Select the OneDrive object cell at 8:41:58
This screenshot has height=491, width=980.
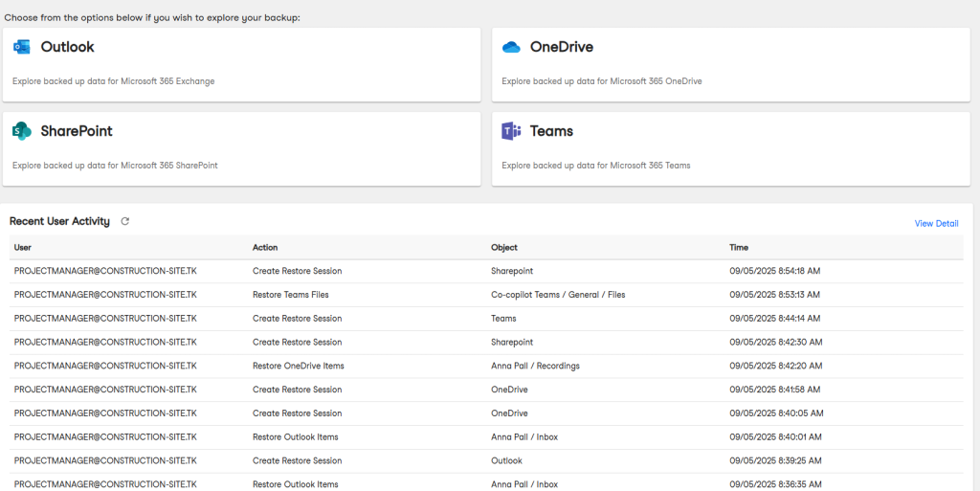pyautogui.click(x=509, y=390)
